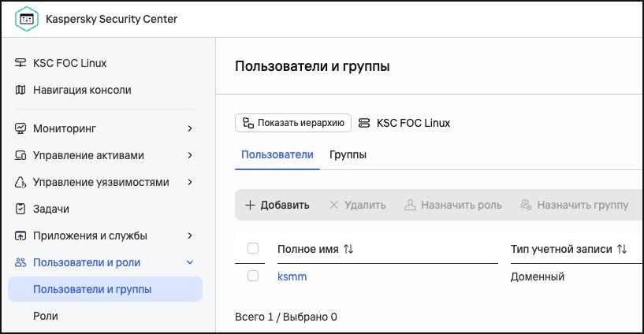The height and width of the screenshot is (334, 644).
Task: Click the server icon beside KSC FOC Linux in sidebar
Action: click(x=20, y=63)
